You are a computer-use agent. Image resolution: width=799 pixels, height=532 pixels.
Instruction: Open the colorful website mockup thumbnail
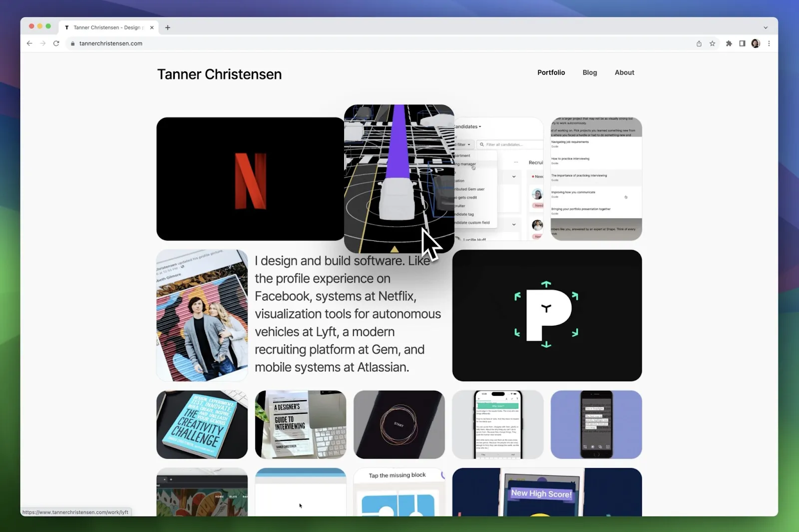pos(202,492)
